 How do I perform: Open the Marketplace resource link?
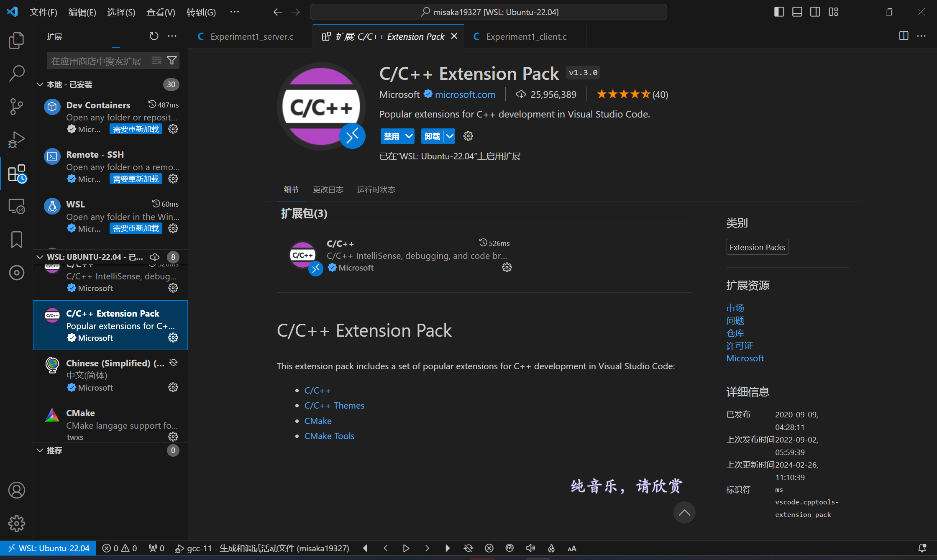click(735, 308)
